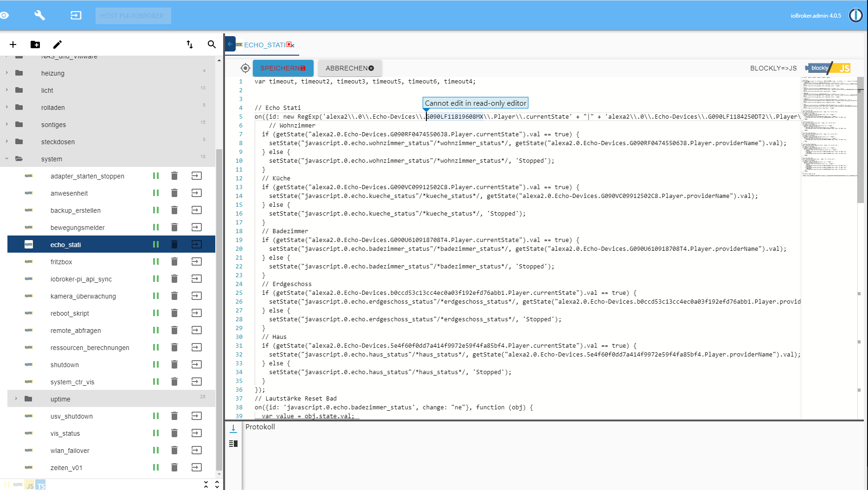Click the BLOCKLY=>JS label

point(773,68)
